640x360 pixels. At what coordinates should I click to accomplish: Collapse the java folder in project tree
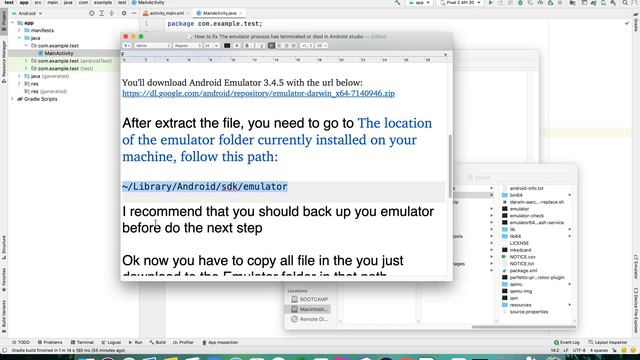coord(19,38)
